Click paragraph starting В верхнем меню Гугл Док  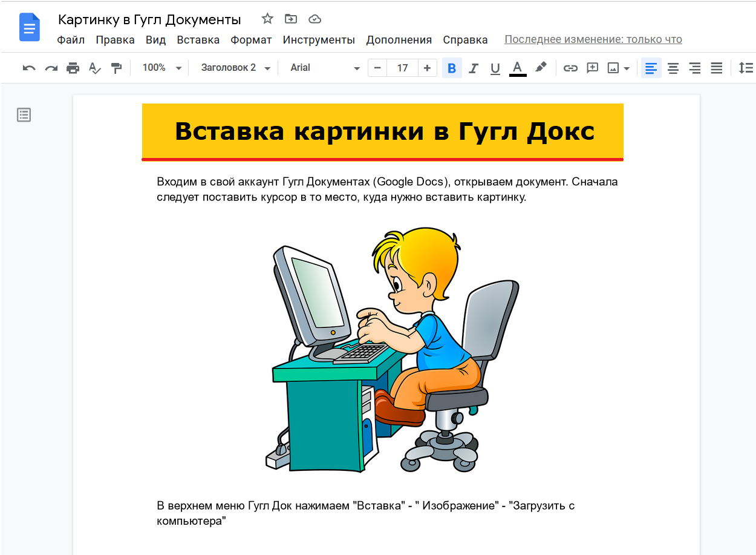(365, 513)
